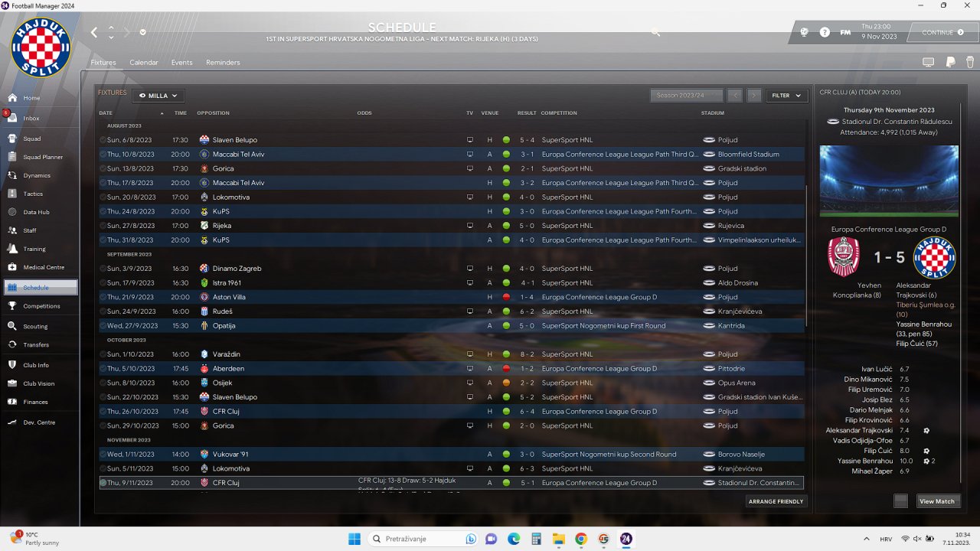The image size is (980, 551).
Task: Click the Hajduk Split club badge
Action: 41,47
